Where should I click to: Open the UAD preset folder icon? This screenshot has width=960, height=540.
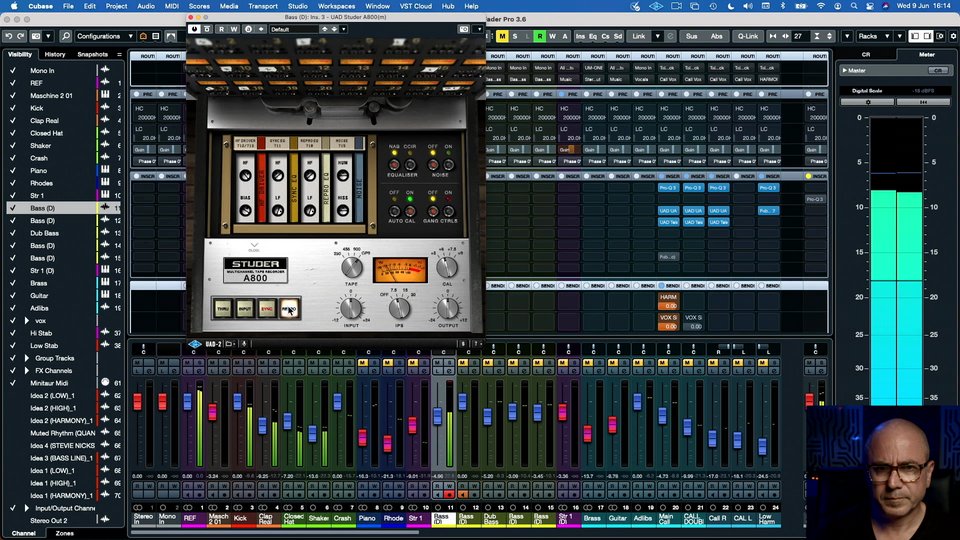tap(230, 344)
